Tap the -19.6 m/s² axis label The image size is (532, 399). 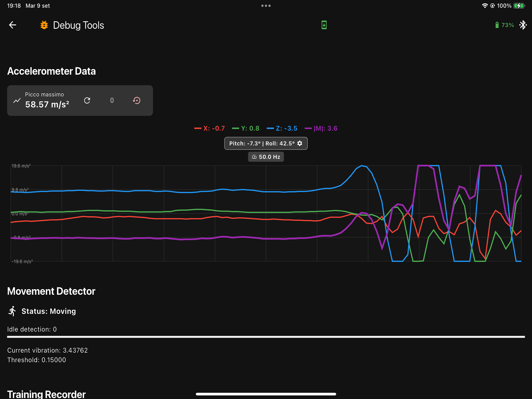(22, 261)
